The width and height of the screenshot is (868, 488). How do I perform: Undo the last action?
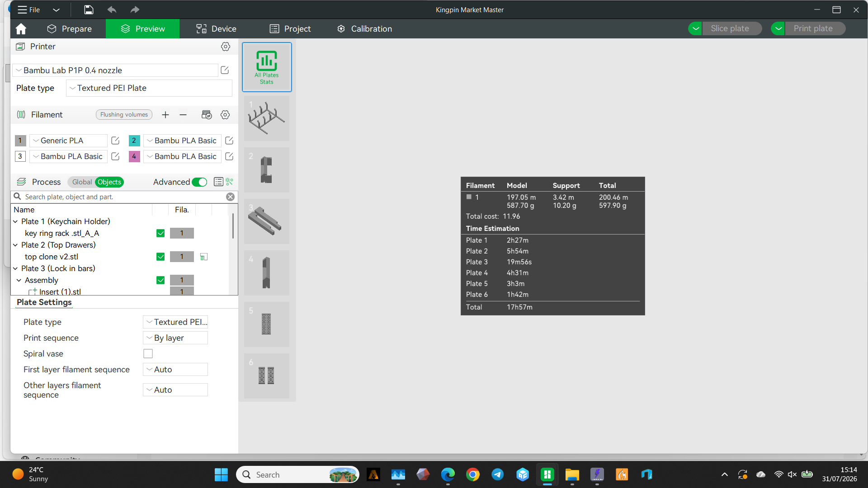(x=112, y=9)
